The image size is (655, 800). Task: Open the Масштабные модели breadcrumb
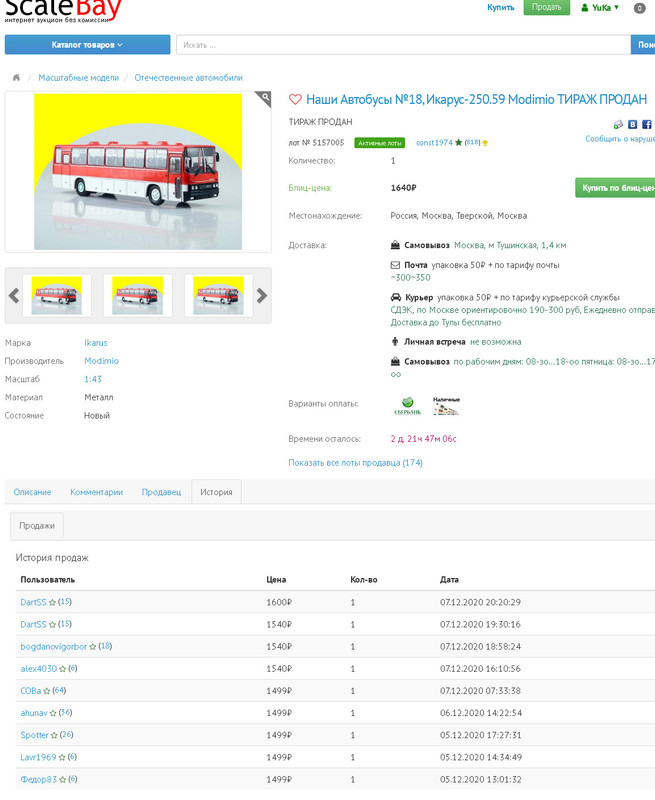[79, 78]
